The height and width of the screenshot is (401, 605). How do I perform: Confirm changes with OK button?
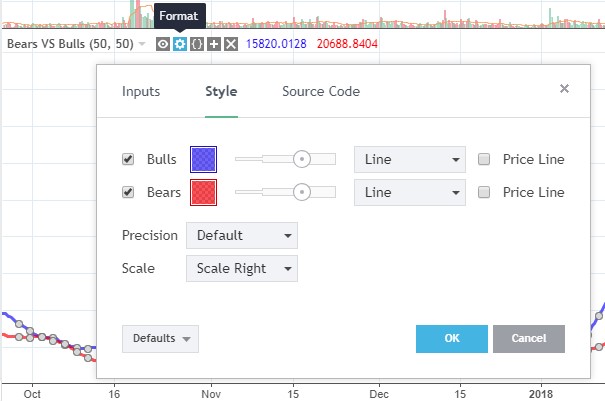point(452,339)
